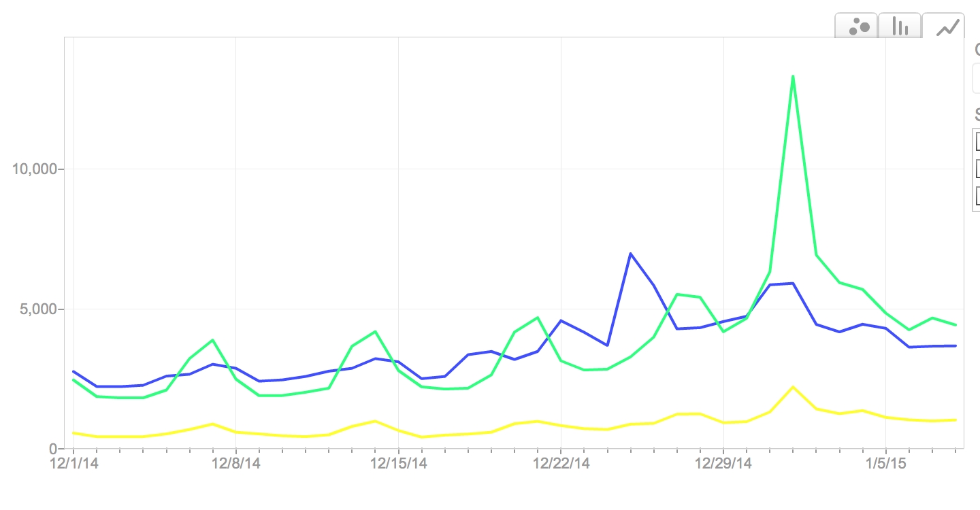Click the blue line's highest peak
The width and height of the screenshot is (980, 510).
(630, 254)
